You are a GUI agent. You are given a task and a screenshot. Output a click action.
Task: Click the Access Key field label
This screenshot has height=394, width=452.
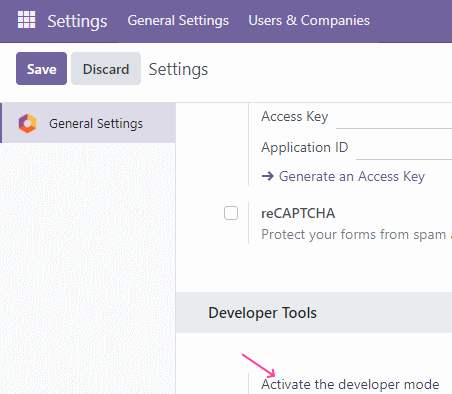coord(295,117)
